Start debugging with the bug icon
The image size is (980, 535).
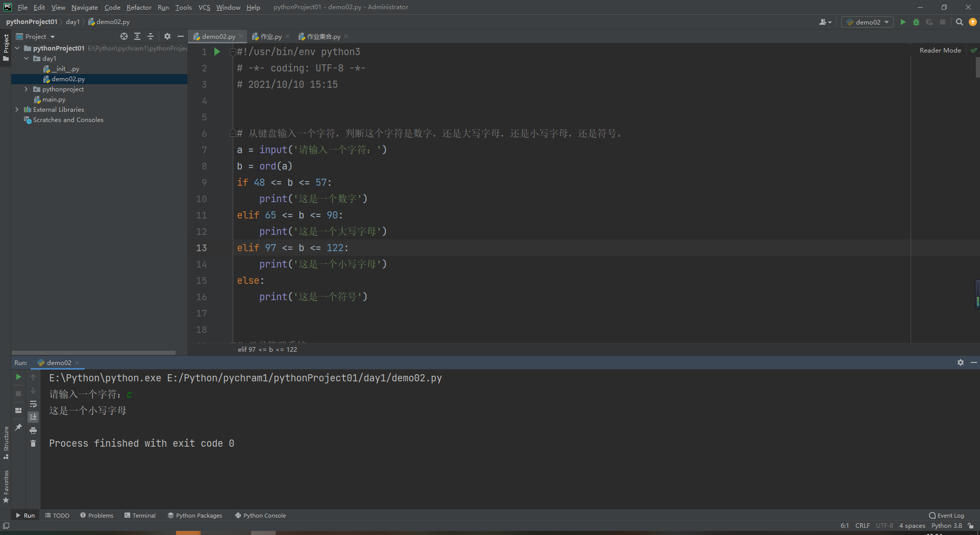pos(916,22)
